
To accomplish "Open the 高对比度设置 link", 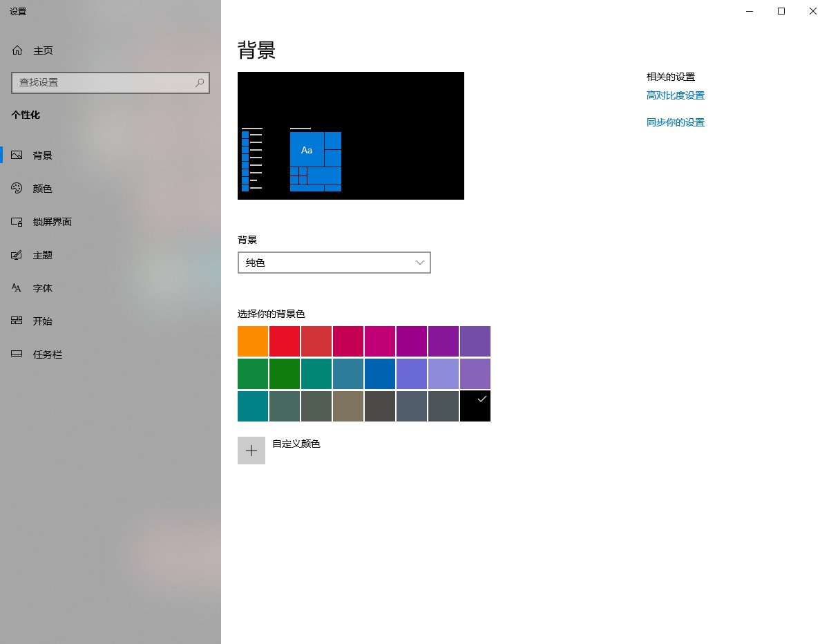I will 676,96.
